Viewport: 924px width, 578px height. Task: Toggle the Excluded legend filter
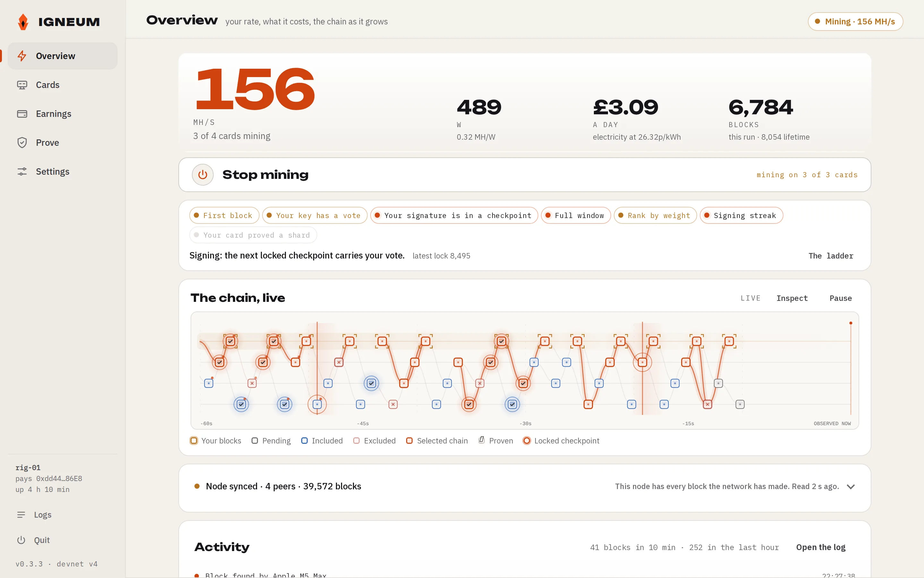pyautogui.click(x=374, y=441)
